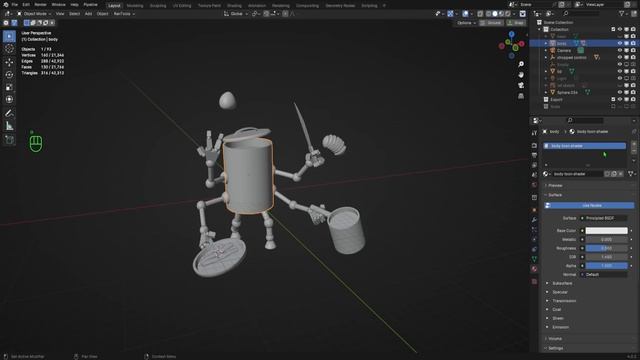640x360 pixels.
Task: Select the Measure tool
Action: pyautogui.click(x=9, y=126)
